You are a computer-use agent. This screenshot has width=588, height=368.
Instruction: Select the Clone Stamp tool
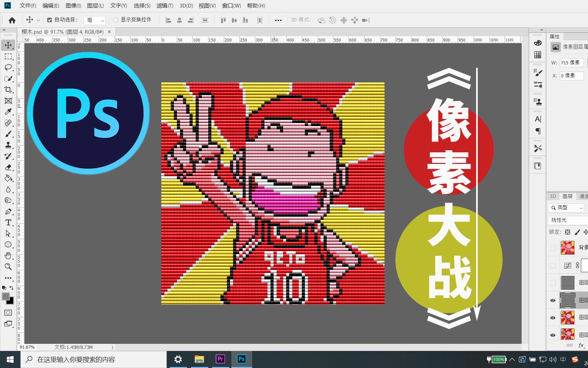point(8,145)
